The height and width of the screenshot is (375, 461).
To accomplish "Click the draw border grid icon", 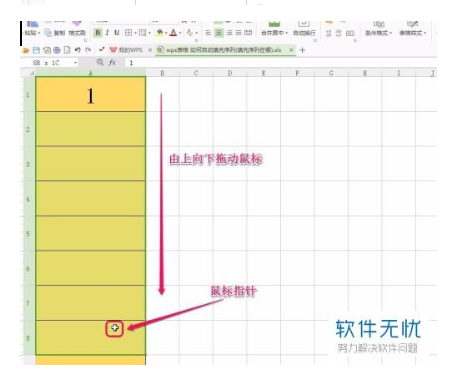I will pyautogui.click(x=143, y=33).
